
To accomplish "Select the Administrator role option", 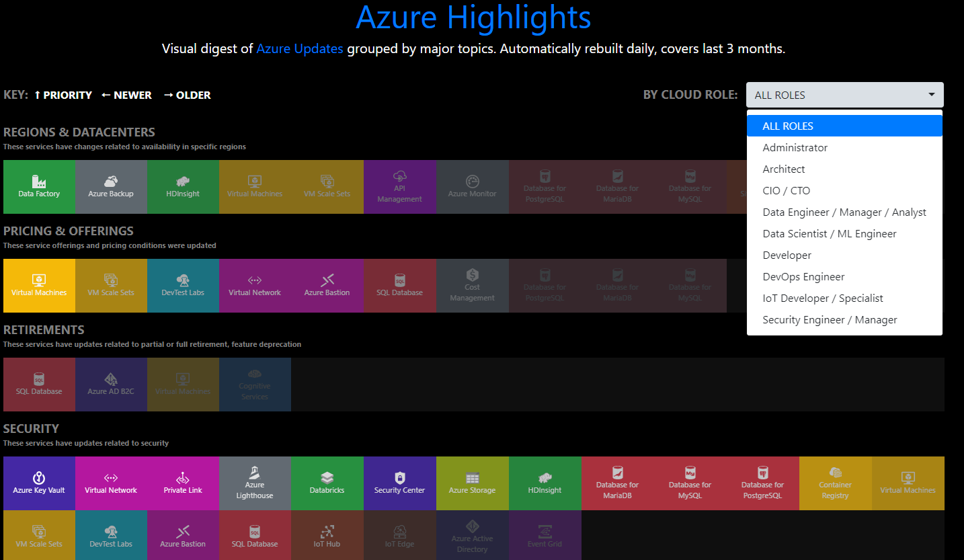I will [x=844, y=147].
